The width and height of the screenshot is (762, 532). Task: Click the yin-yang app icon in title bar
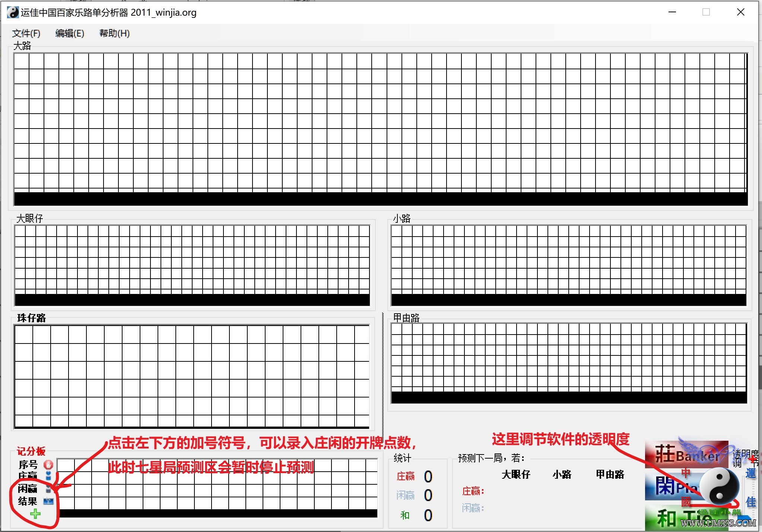point(13,12)
